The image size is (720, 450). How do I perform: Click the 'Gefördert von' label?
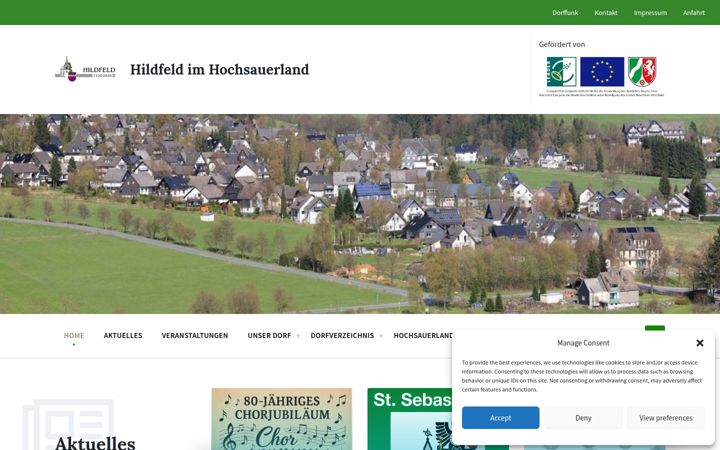click(x=562, y=44)
